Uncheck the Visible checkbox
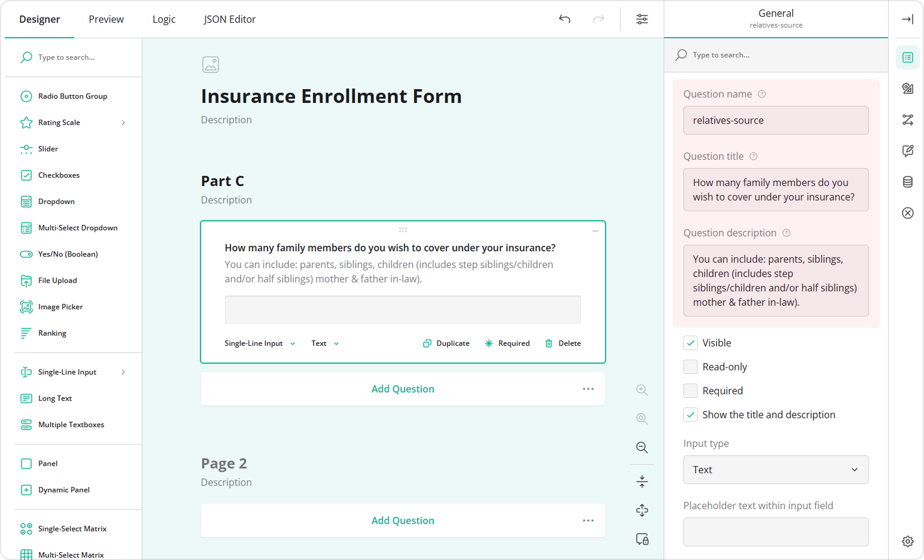 691,343
